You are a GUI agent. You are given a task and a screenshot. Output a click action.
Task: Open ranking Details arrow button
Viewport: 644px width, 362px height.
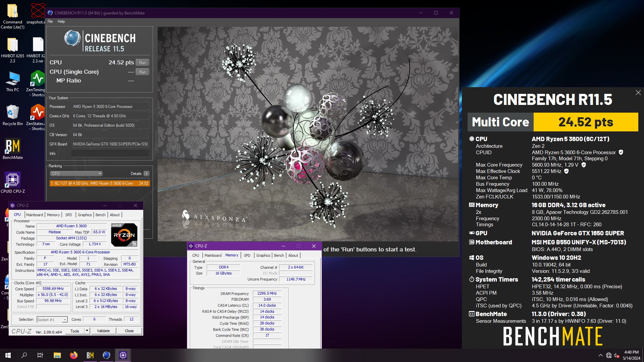click(147, 174)
